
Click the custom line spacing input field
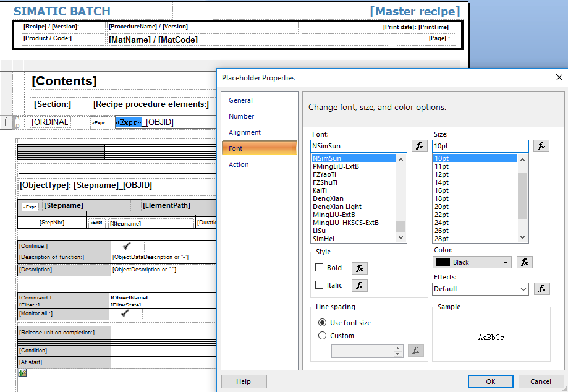click(x=363, y=351)
